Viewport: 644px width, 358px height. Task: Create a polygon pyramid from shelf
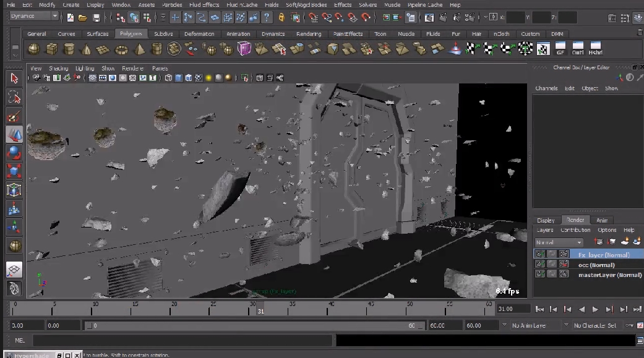(x=139, y=49)
